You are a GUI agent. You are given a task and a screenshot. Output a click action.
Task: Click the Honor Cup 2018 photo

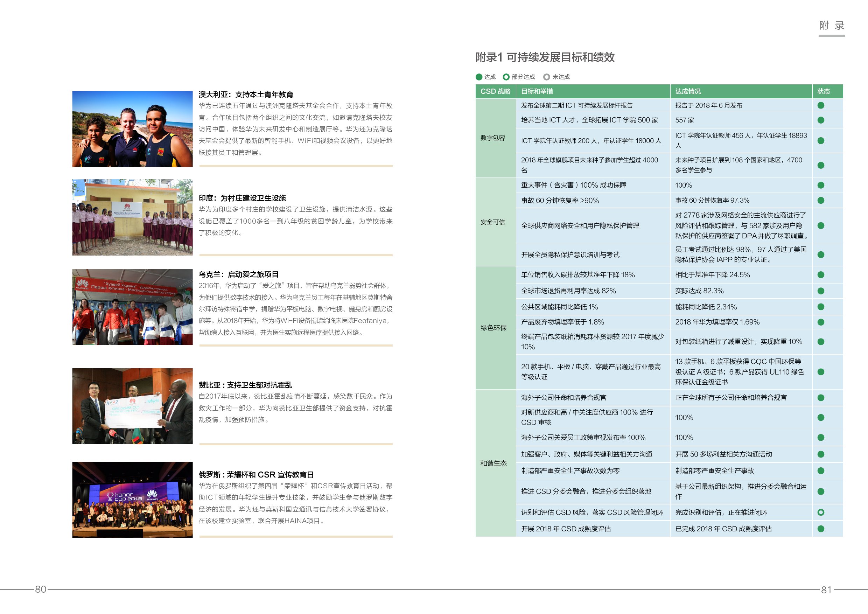132,500
